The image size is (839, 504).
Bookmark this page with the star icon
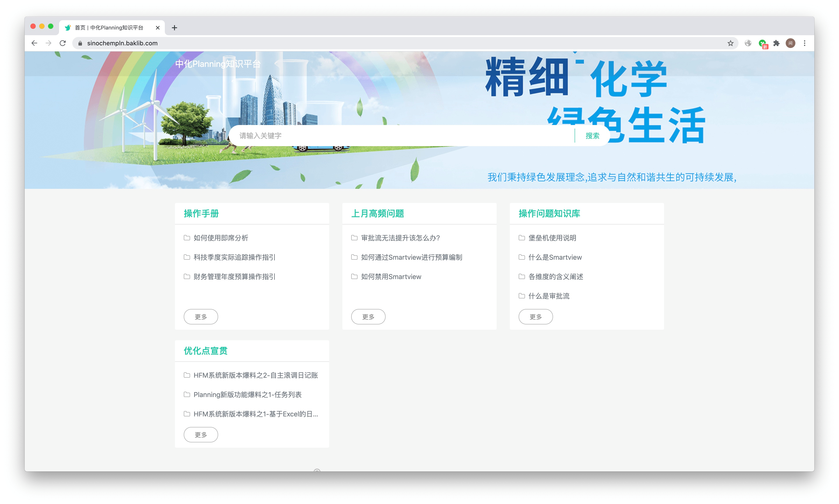click(730, 43)
